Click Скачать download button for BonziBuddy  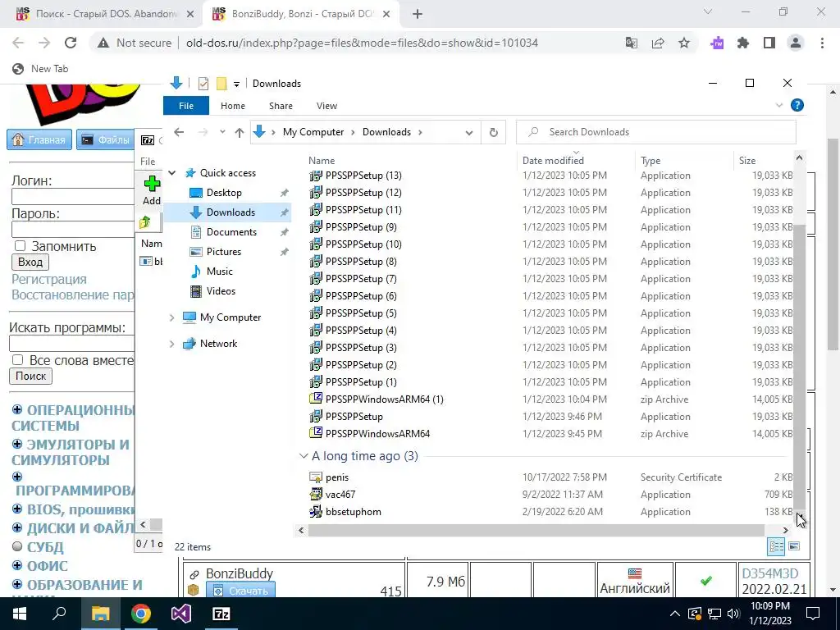[x=240, y=591]
